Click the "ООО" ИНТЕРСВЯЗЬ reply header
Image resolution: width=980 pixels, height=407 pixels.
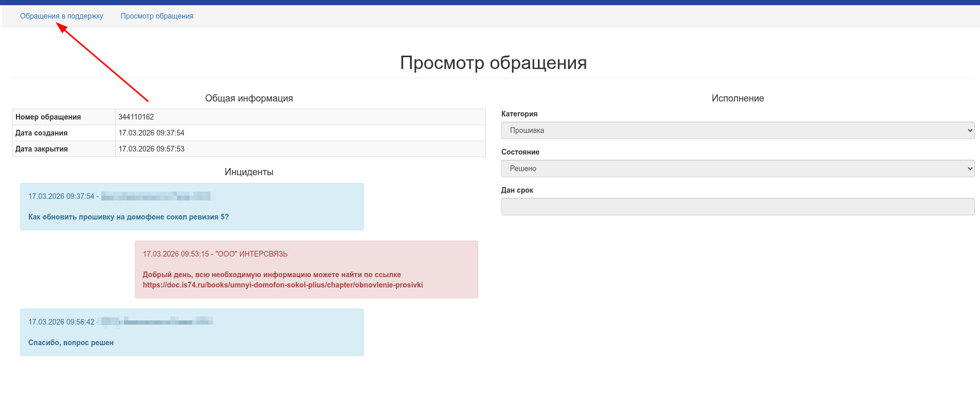[x=251, y=254]
